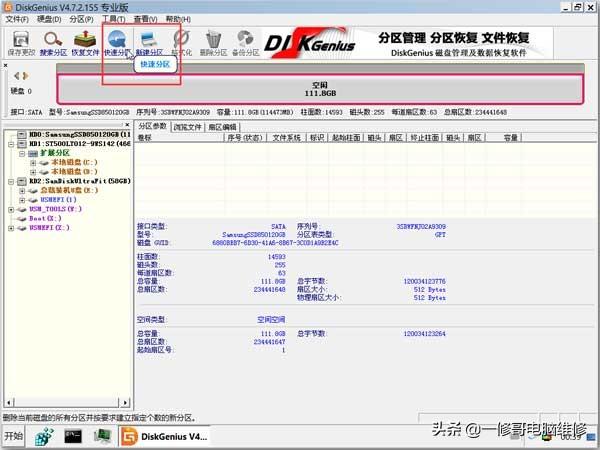The image size is (600, 450).
Task: Click the 扩展分区 extended partition icon
Action: click(x=33, y=153)
